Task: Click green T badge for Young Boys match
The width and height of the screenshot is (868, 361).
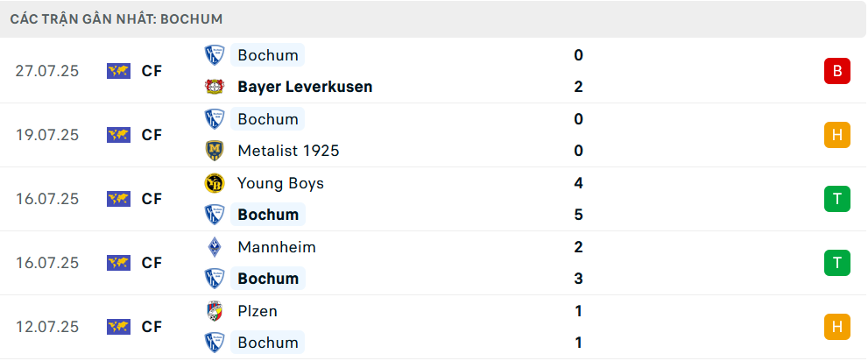Action: pos(837,199)
